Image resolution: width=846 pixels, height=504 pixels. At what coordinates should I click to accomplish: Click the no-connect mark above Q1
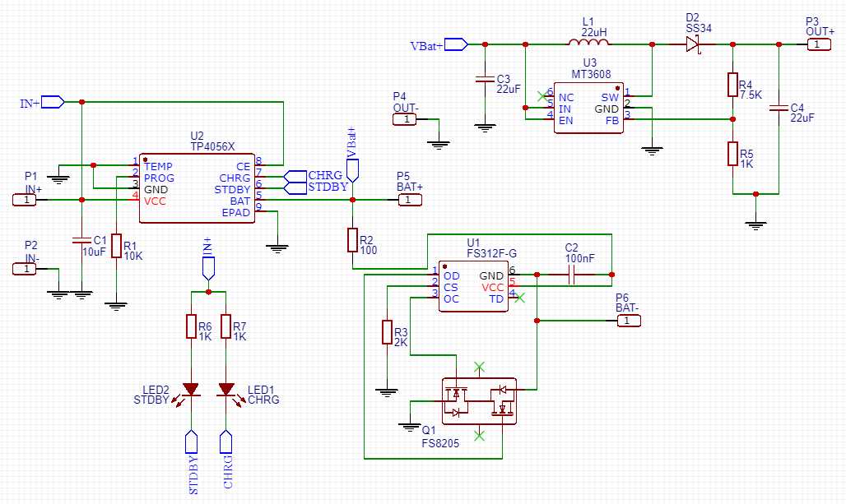(479, 368)
